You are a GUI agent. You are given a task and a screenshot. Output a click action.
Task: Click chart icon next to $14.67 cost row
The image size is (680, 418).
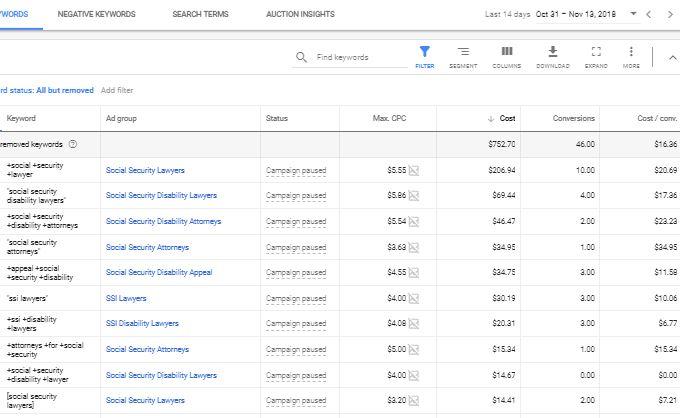[414, 375]
